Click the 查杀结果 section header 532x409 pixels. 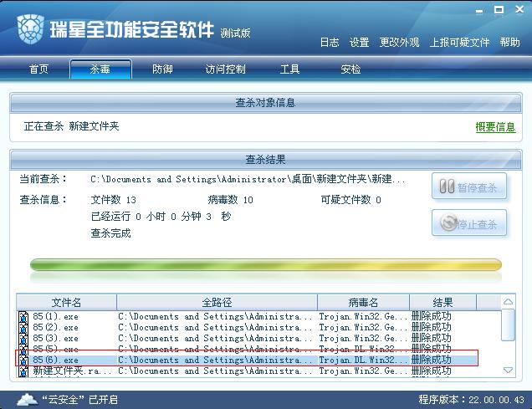click(266, 160)
